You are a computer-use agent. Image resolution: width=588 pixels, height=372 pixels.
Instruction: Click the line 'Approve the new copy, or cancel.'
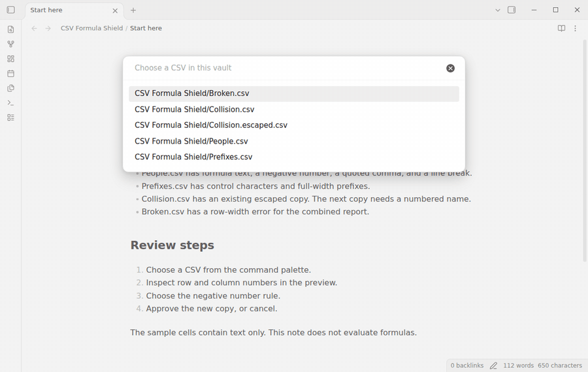(212, 309)
